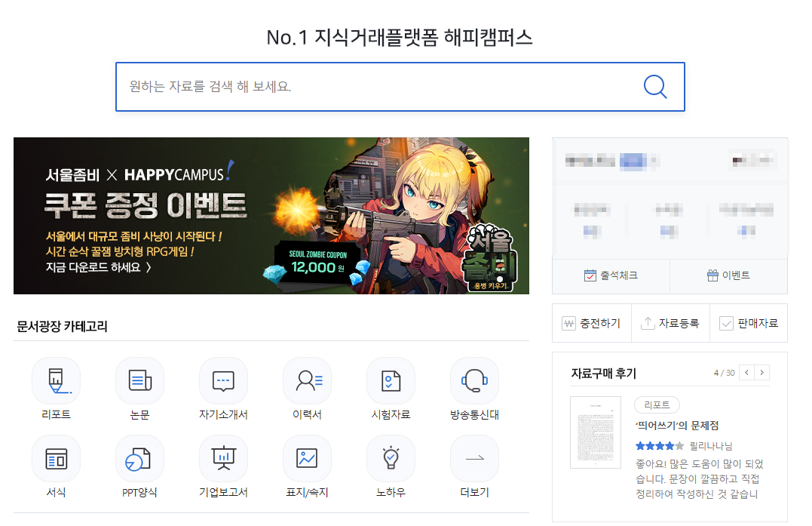Open the 시험자료 (exam materials) icon
This screenshot has height=526, width=812.
coord(391,381)
